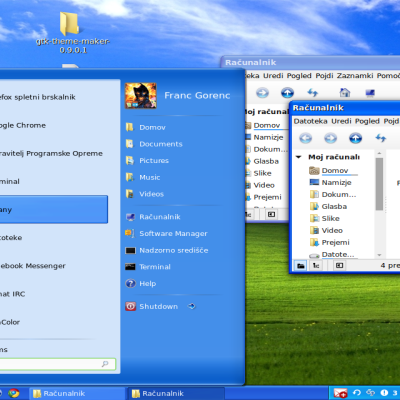The width and height of the screenshot is (400, 400).
Task: Click Back arrow in front Računalnik window
Action: click(305, 138)
